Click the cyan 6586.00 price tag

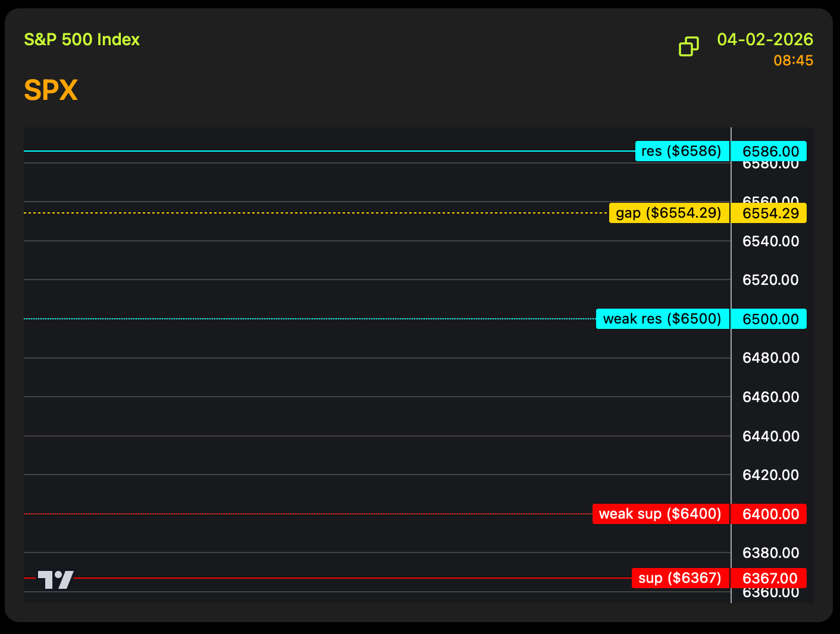770,151
